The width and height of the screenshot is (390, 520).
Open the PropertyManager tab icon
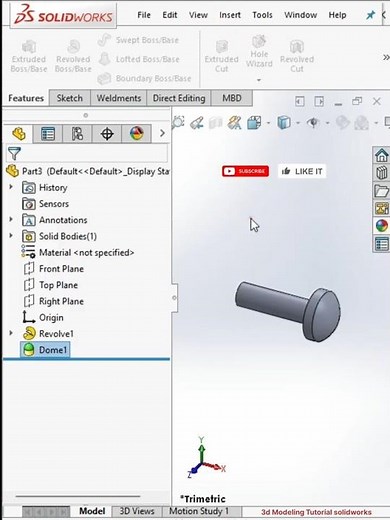pos(48,134)
